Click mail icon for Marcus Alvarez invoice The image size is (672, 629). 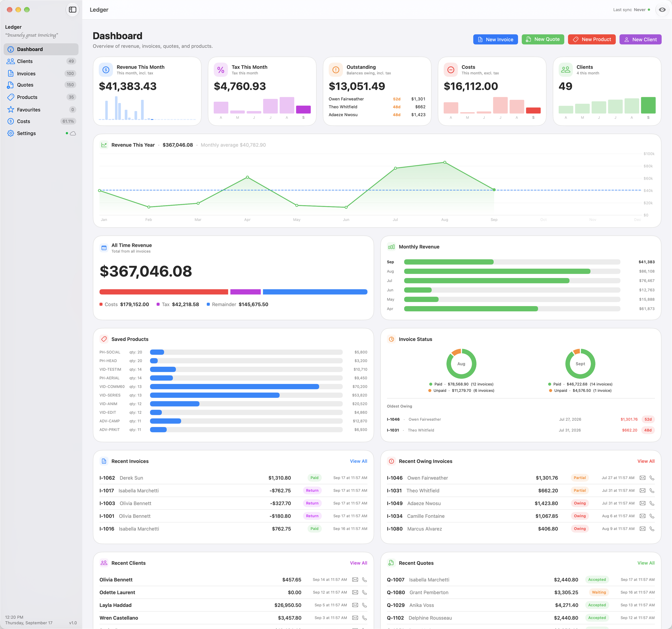point(642,529)
